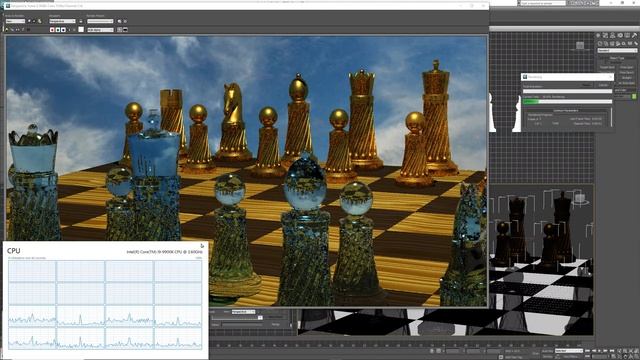This screenshot has height=360, width=640.
Task: Switch to the Modify tab in command panel
Action: pyautogui.click(x=605, y=35)
